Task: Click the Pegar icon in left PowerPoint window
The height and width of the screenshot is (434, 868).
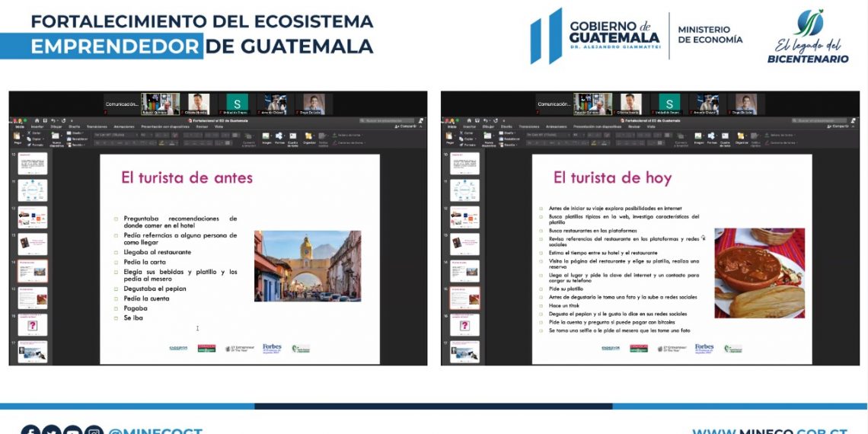Action: 18,137
